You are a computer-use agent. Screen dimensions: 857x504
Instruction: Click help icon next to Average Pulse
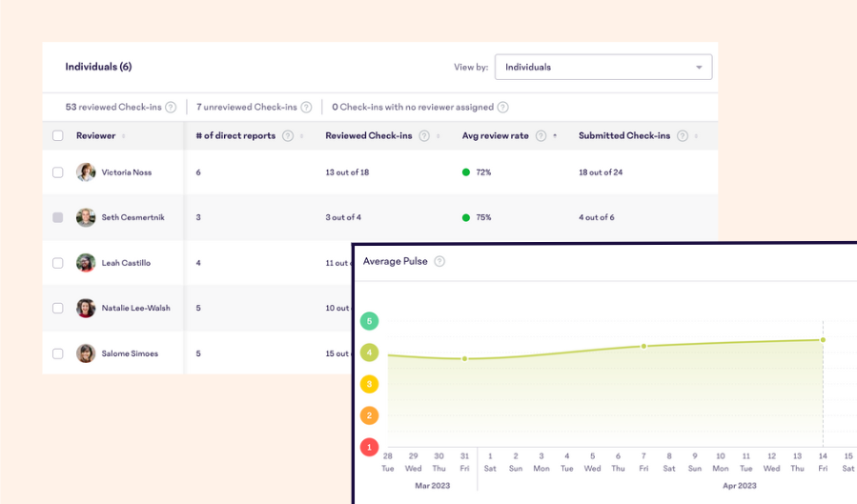(x=439, y=262)
